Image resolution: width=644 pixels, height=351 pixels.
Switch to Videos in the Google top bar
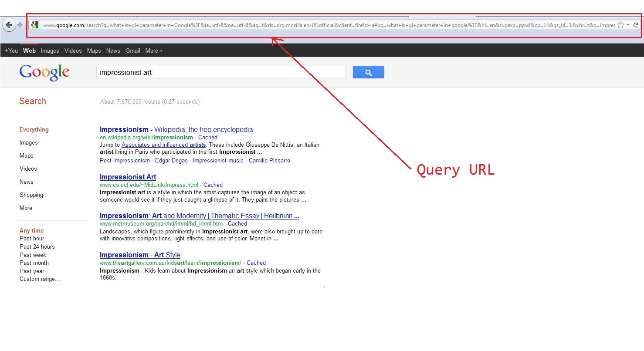73,51
